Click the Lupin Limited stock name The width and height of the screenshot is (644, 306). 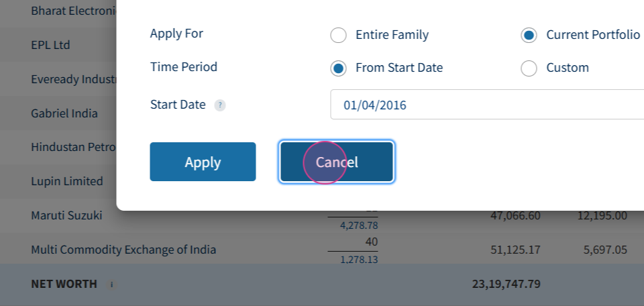(67, 181)
